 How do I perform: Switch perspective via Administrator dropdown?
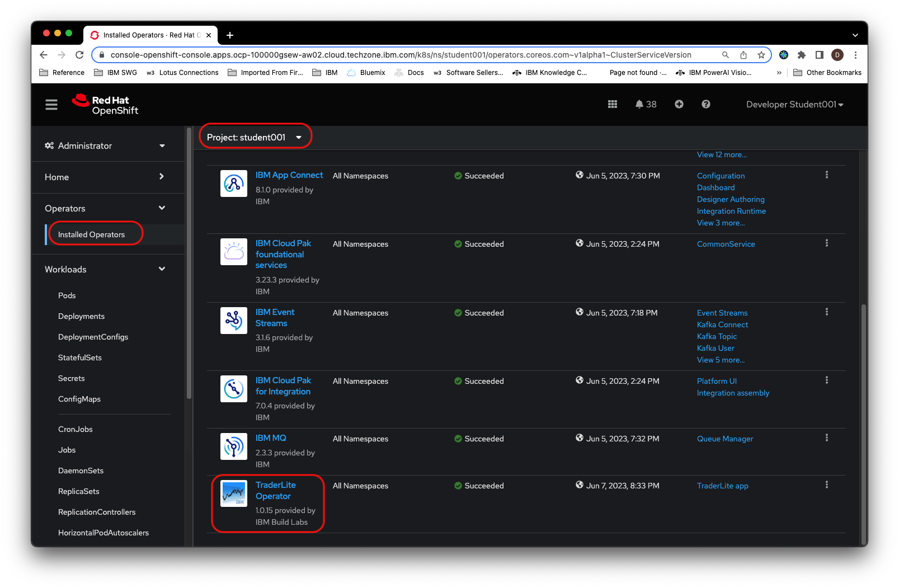[105, 145]
